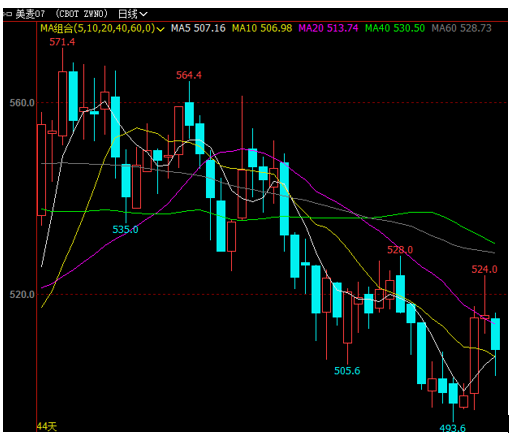Click the 44天 day-count label

click(x=47, y=426)
